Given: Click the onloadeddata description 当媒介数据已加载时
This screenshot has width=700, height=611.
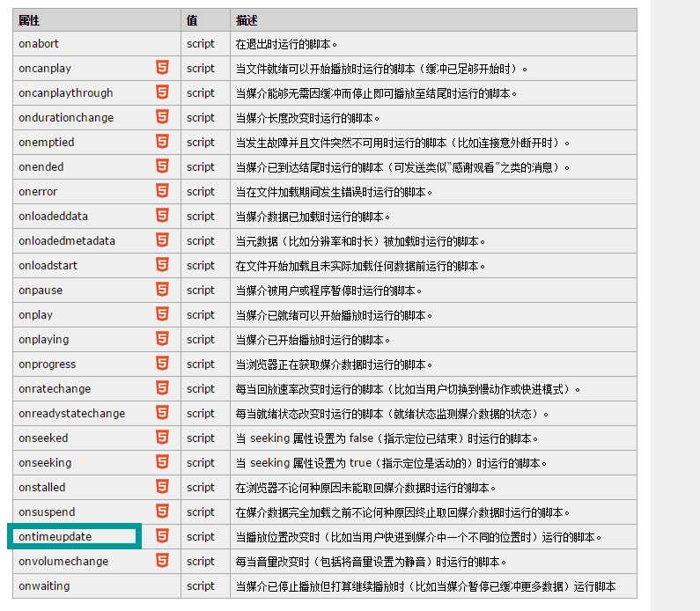Looking at the screenshot, I should click(313, 217).
